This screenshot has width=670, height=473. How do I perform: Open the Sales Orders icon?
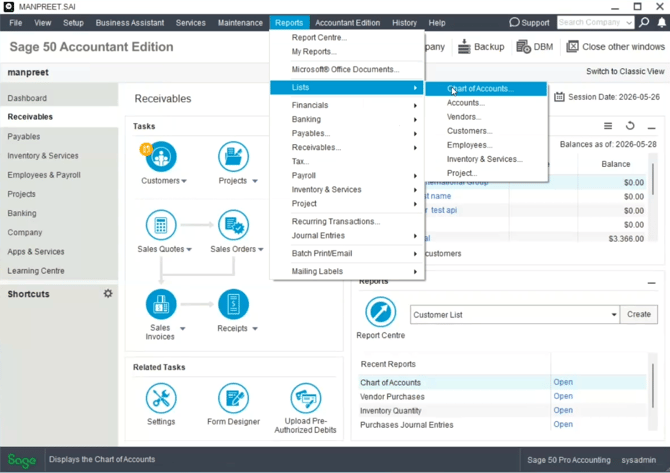click(x=233, y=225)
